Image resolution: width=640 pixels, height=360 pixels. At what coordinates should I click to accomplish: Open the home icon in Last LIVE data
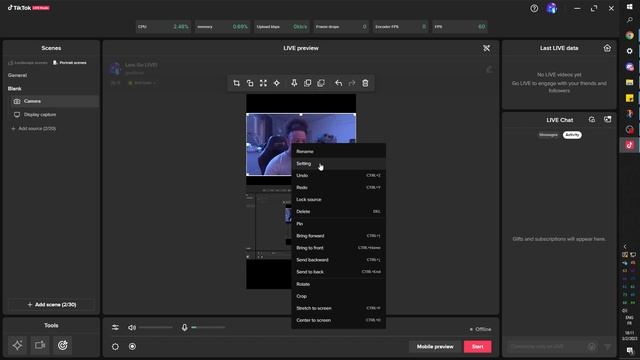(x=607, y=48)
